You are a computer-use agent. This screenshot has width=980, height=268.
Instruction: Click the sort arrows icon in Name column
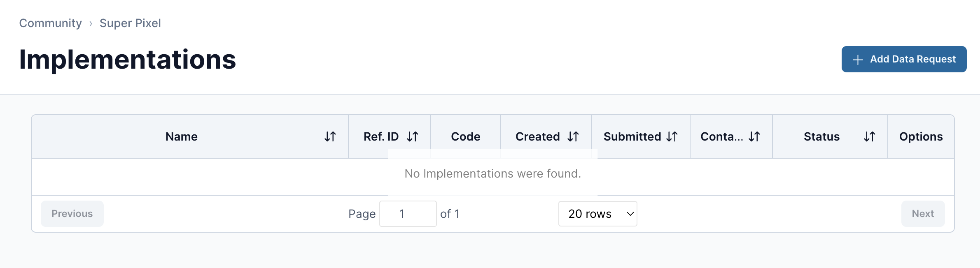(330, 136)
